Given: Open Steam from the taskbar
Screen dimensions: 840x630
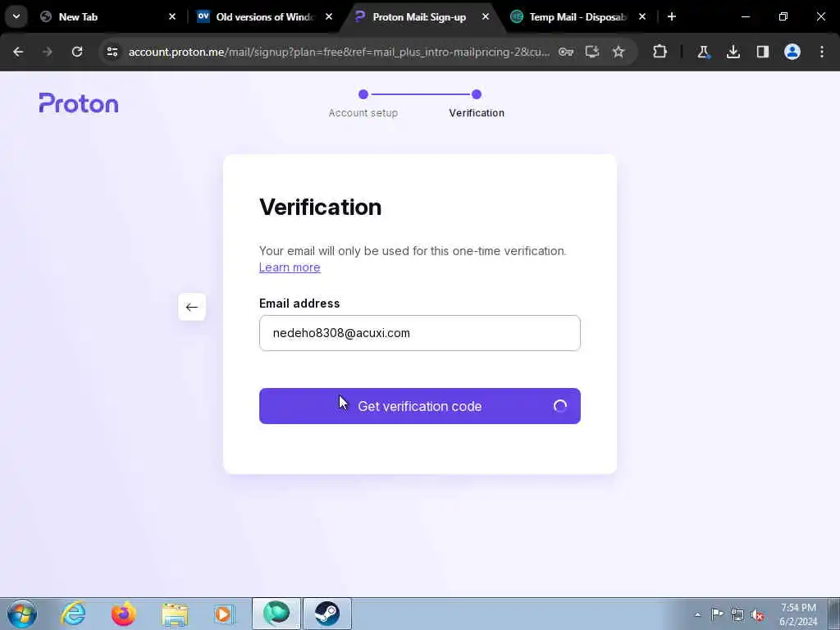Looking at the screenshot, I should pyautogui.click(x=327, y=614).
